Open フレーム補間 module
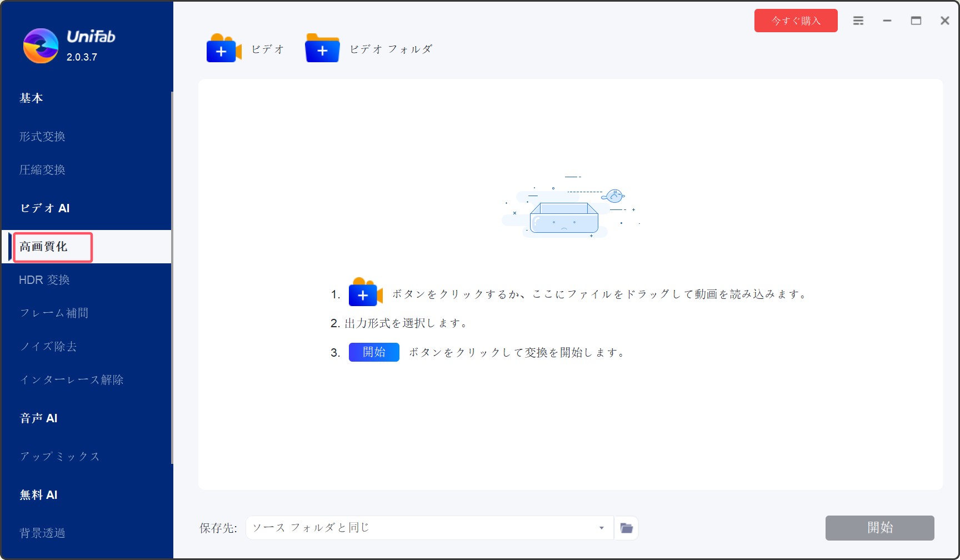This screenshot has width=960, height=560. (54, 313)
